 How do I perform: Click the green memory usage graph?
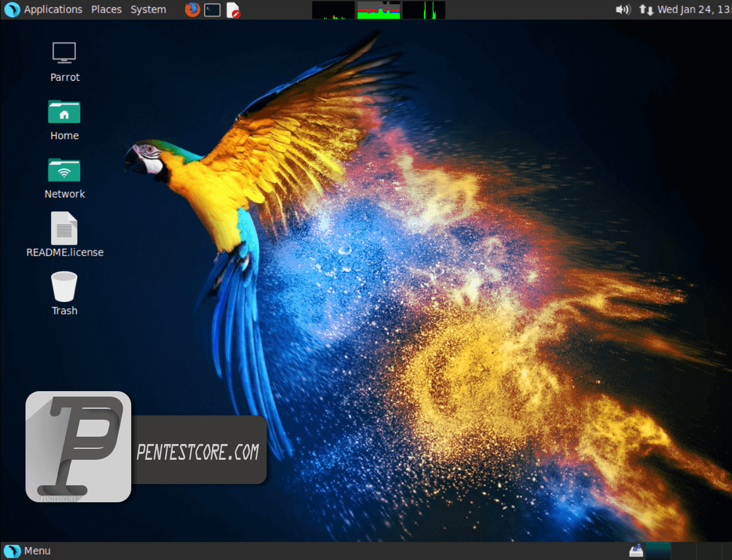coord(378,10)
